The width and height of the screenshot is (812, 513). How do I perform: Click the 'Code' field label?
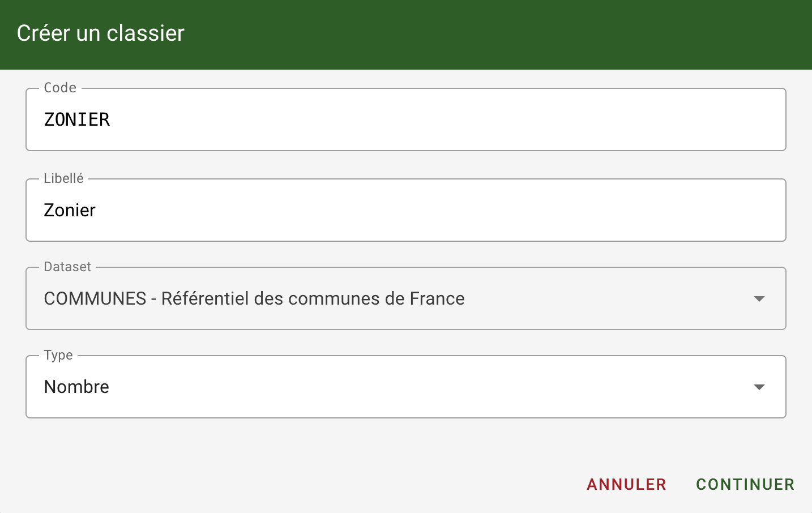click(60, 88)
